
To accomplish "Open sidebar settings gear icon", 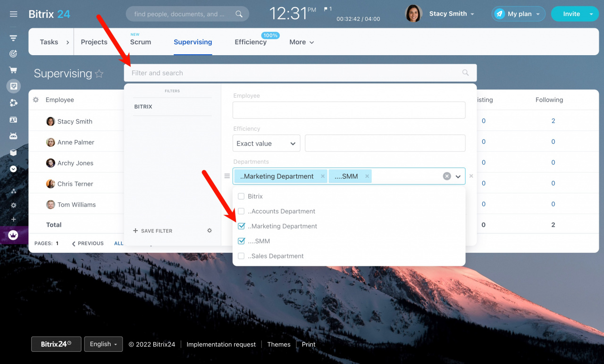I will (13, 205).
